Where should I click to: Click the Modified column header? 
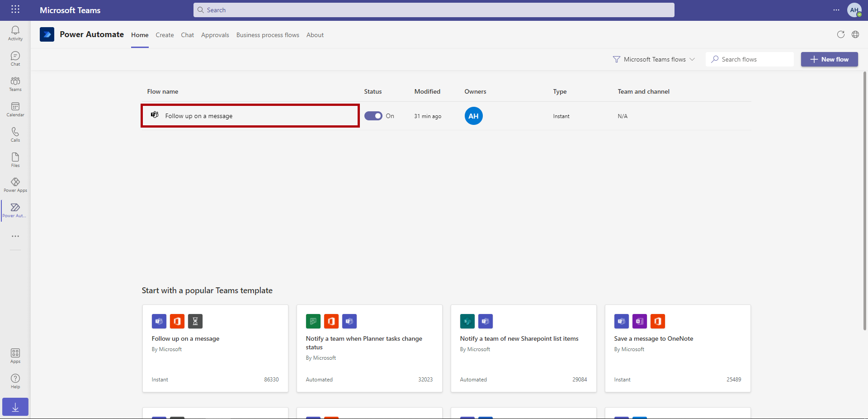[x=427, y=91]
